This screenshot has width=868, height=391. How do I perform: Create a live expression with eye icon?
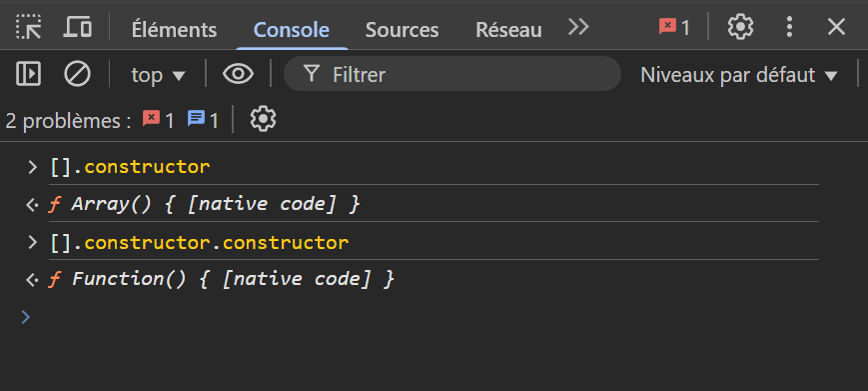(x=238, y=74)
